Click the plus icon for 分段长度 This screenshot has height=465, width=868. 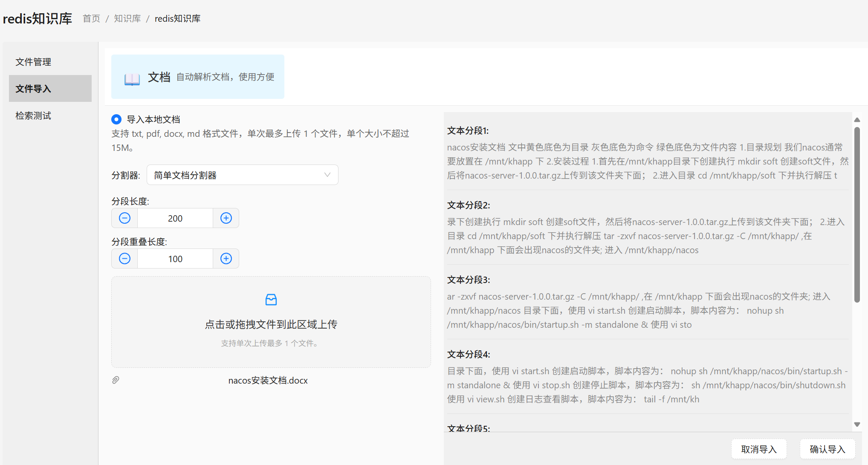click(x=226, y=218)
